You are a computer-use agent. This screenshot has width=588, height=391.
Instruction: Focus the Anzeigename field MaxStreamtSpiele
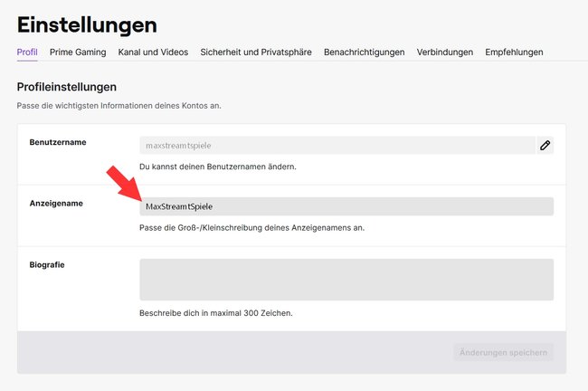[x=346, y=206]
